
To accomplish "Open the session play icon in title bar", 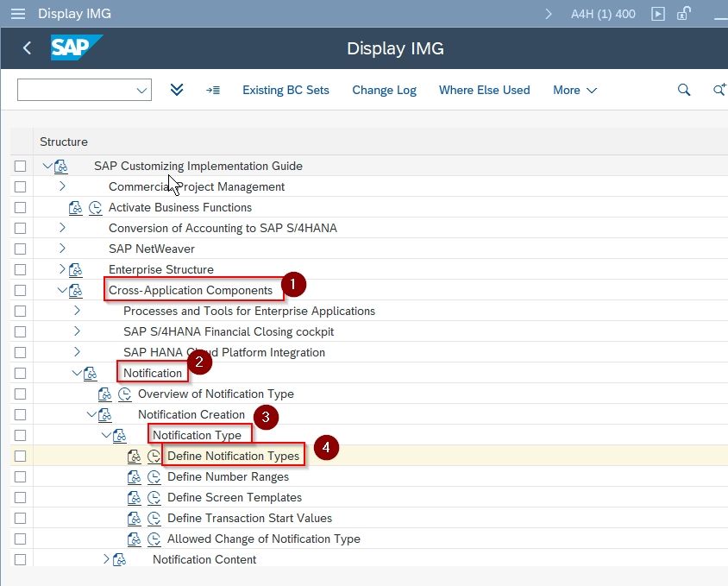I will 657,14.
